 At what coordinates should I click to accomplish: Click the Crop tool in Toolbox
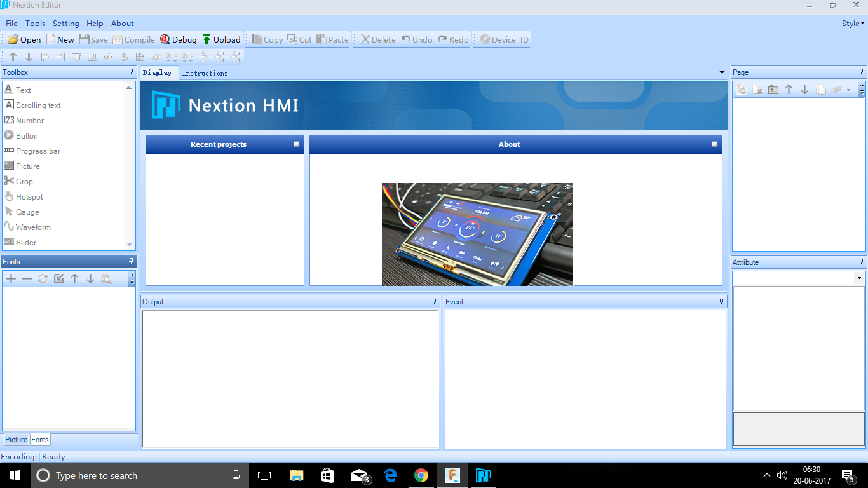pyautogui.click(x=22, y=181)
